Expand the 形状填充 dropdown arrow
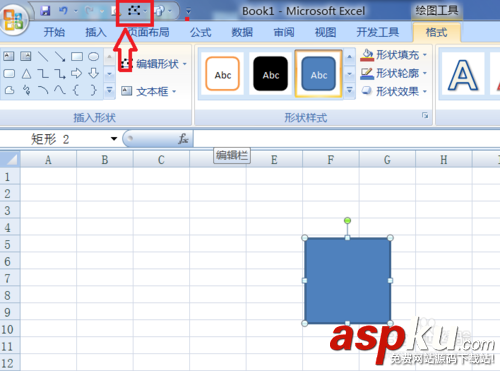Viewport: 500px width, 371px height. tap(425, 55)
